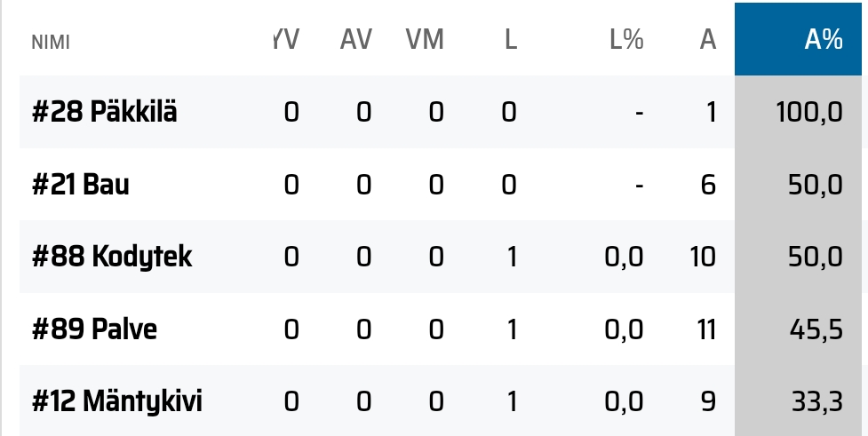Click Palve's 45,5 A% value
The image size is (868, 436).
816,329
